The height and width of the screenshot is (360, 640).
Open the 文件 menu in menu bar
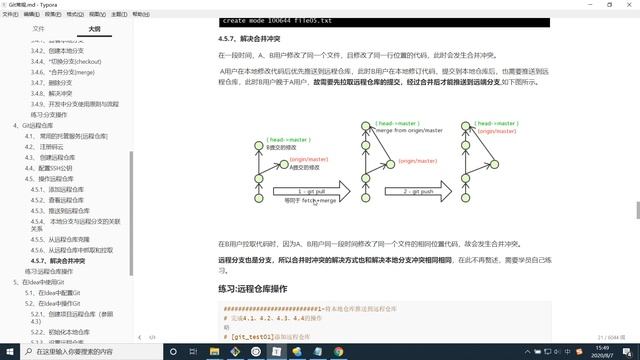pyautogui.click(x=10, y=14)
